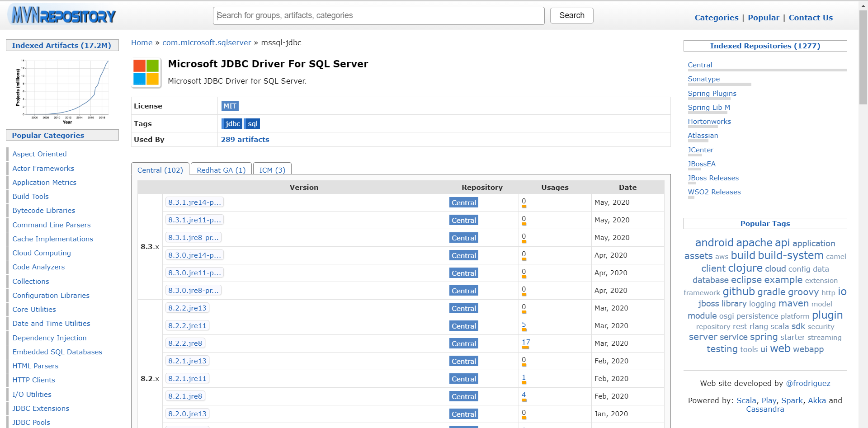Open version 8.2.2.jre11
868x428 pixels.
(187, 325)
